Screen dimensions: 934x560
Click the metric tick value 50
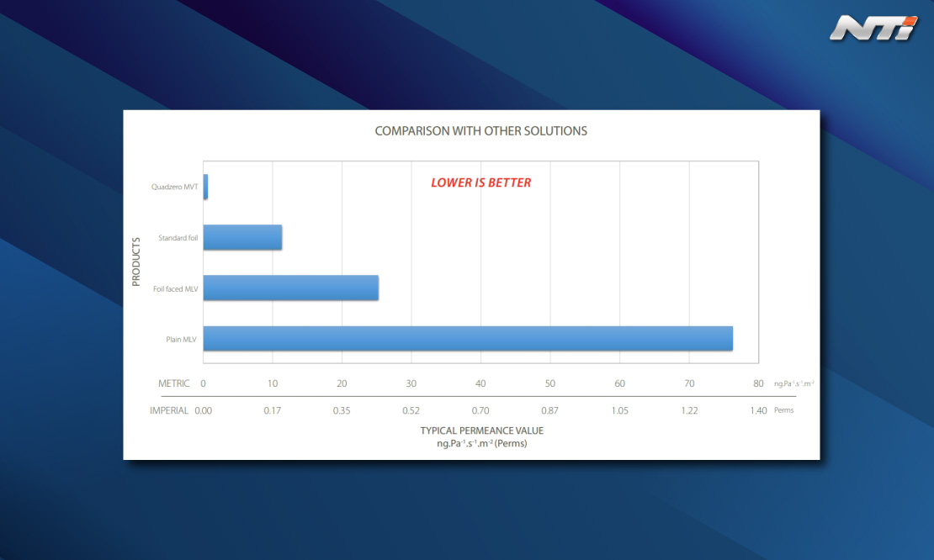coord(549,384)
